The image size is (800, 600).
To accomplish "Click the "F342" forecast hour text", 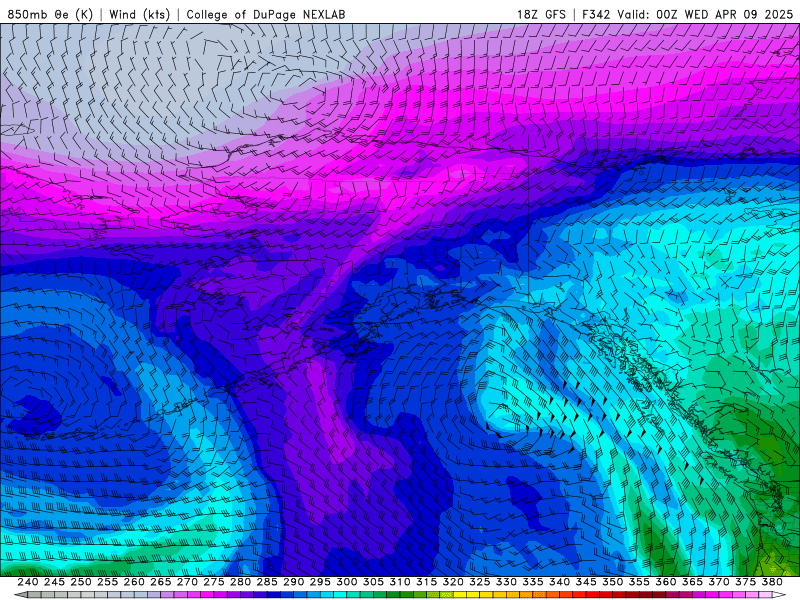I will (596, 14).
